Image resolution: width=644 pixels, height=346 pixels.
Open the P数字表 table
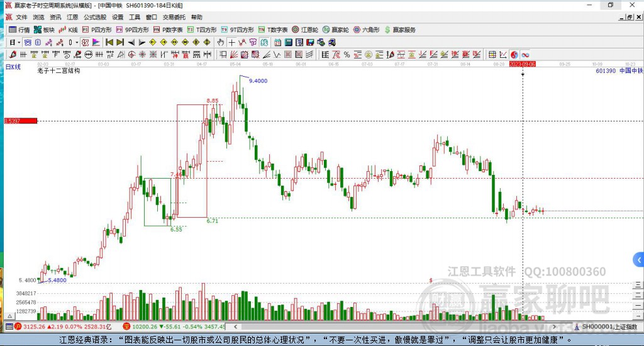pyautogui.click(x=167, y=30)
